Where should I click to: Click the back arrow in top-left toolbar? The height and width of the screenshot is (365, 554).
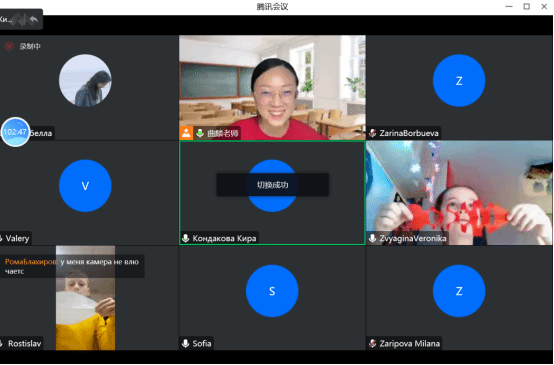(34, 19)
